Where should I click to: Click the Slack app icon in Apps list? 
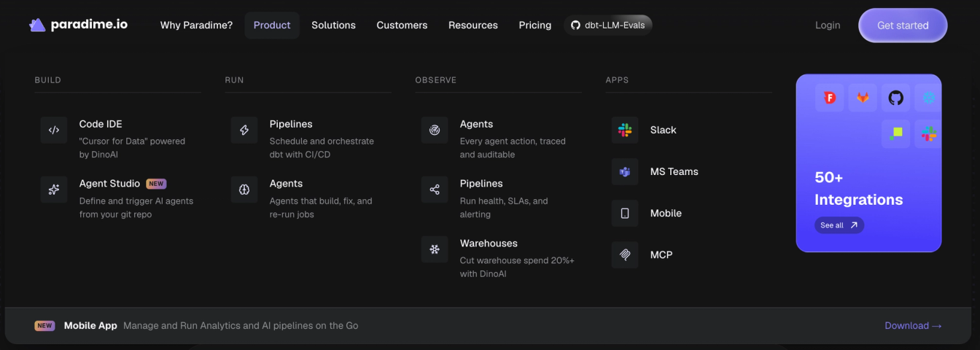pos(625,130)
